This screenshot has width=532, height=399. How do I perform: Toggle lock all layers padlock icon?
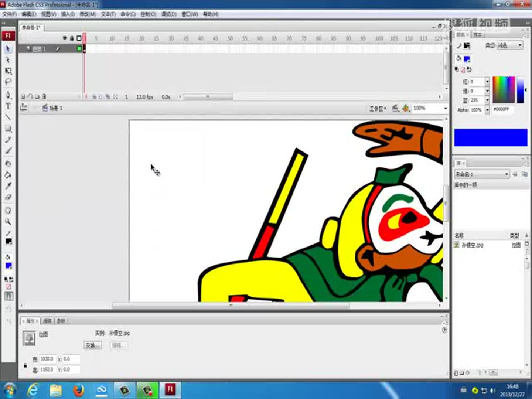72,38
